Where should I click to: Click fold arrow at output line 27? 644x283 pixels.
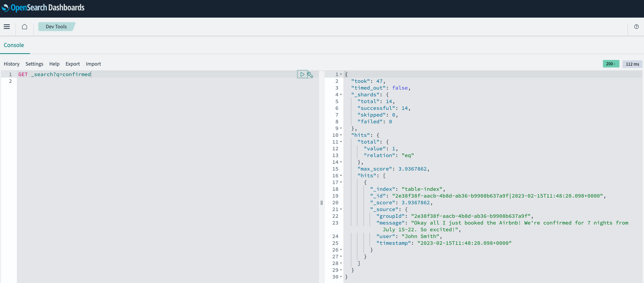[x=341, y=257]
